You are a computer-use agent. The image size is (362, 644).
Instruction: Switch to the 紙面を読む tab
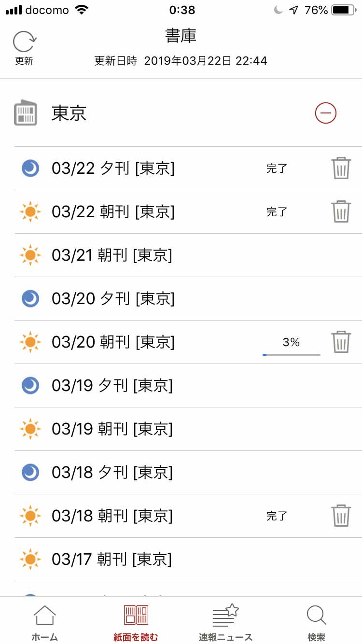(x=136, y=622)
